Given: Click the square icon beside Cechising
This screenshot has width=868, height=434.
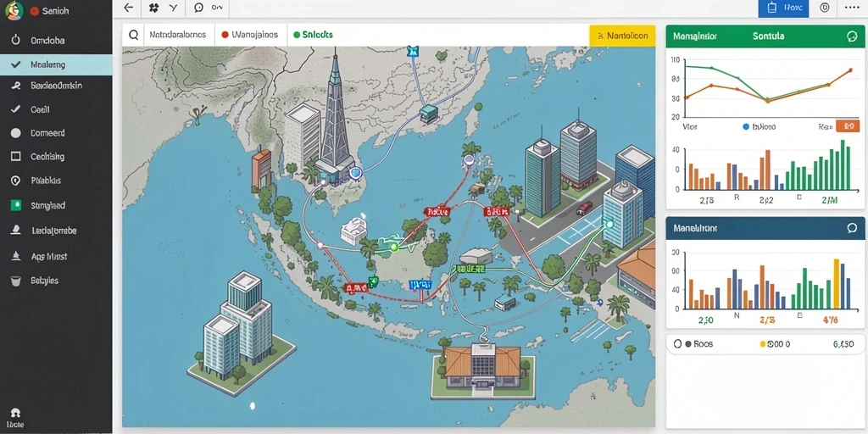Looking at the screenshot, I should [x=15, y=157].
